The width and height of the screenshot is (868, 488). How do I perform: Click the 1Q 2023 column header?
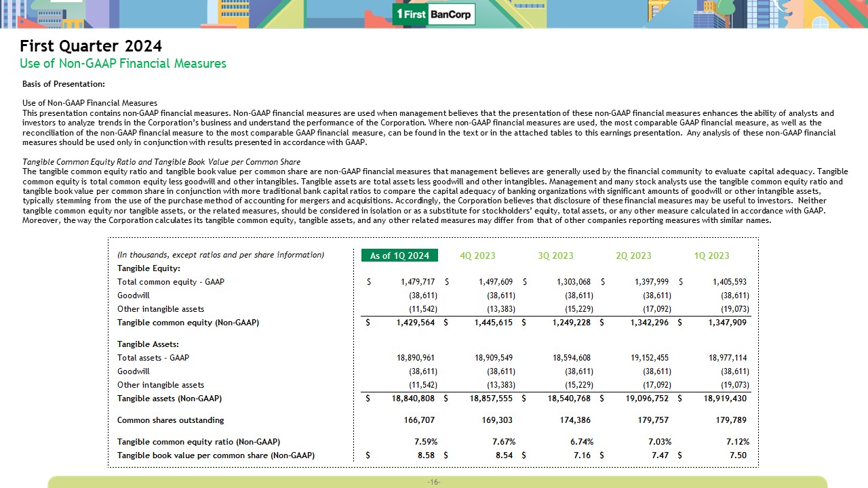click(711, 256)
